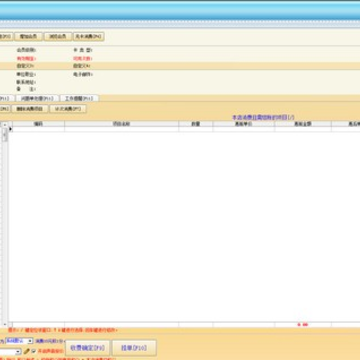Viewport: 360px width, 360px height.
Task: Open the blue link above the table
Action: 263,117
